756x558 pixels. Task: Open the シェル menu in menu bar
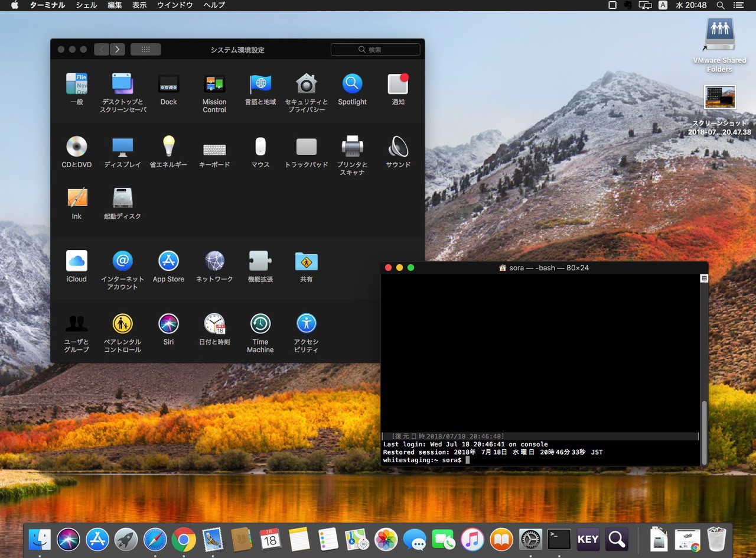coord(87,5)
